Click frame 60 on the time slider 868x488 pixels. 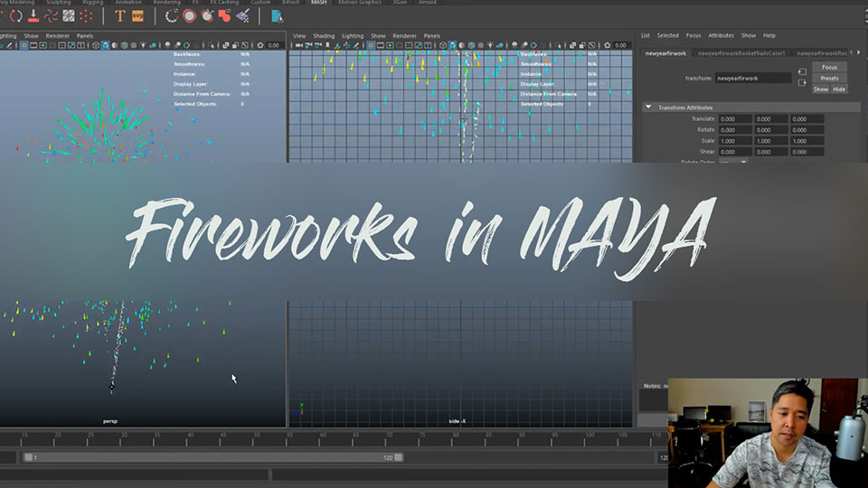[324, 439]
